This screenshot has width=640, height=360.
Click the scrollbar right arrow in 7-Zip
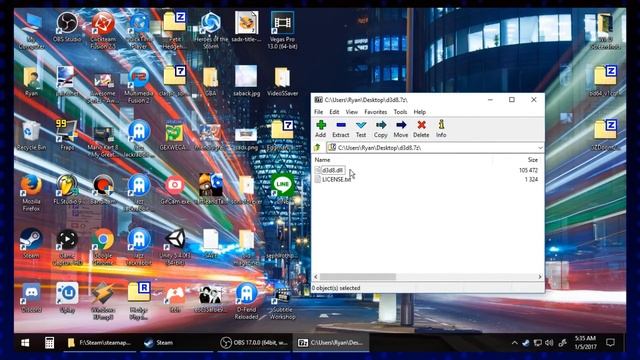540,277
